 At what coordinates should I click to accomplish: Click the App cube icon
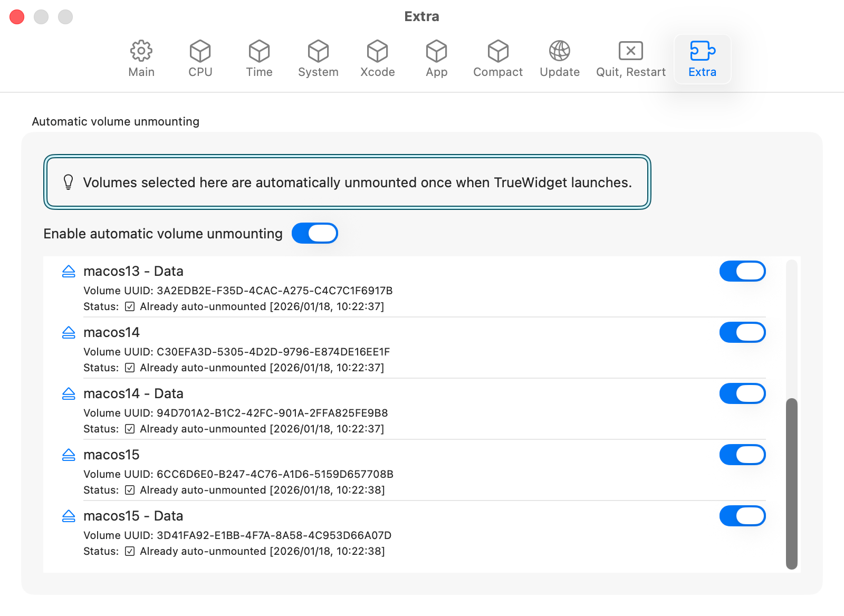(x=436, y=52)
